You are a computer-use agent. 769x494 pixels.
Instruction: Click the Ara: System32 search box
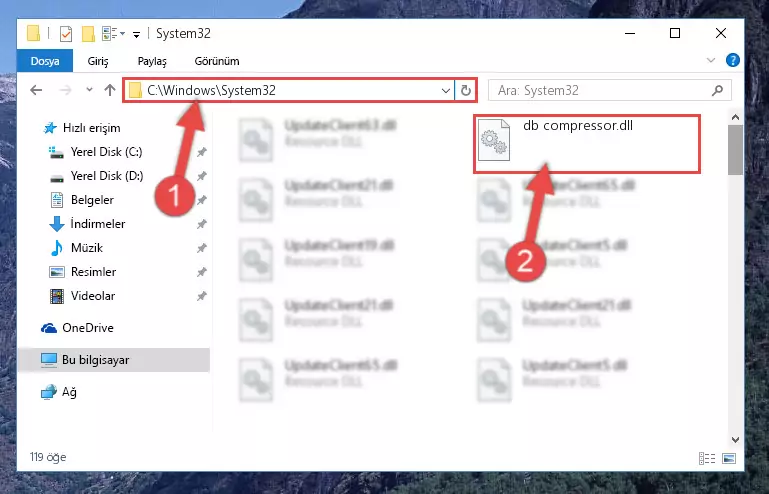610,90
